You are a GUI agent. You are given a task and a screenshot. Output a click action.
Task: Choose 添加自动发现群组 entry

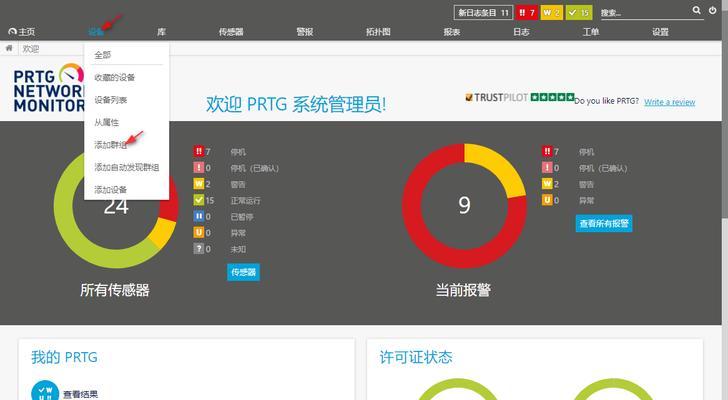(x=127, y=167)
